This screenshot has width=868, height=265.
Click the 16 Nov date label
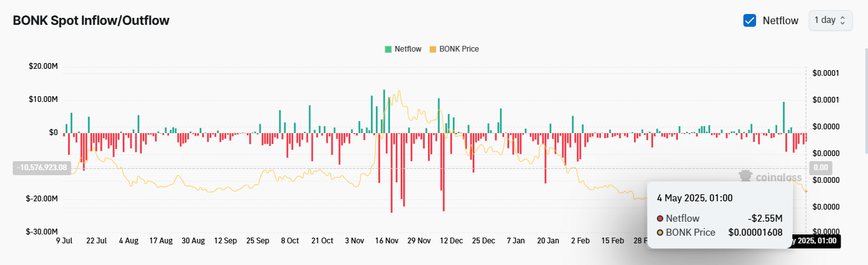[x=387, y=241]
